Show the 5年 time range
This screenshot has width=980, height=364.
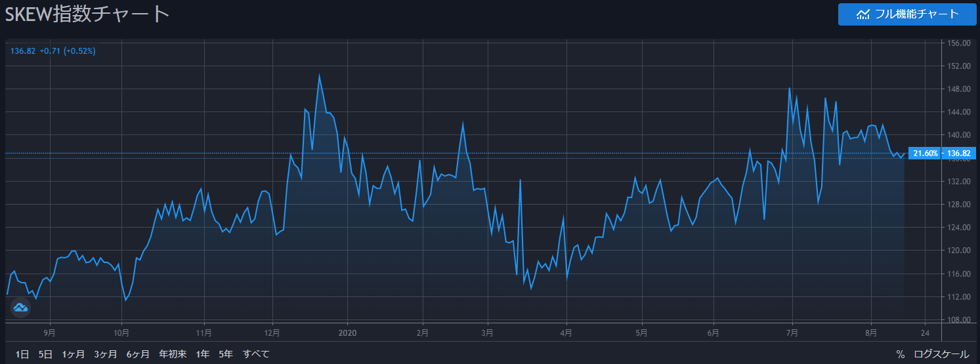(x=226, y=354)
